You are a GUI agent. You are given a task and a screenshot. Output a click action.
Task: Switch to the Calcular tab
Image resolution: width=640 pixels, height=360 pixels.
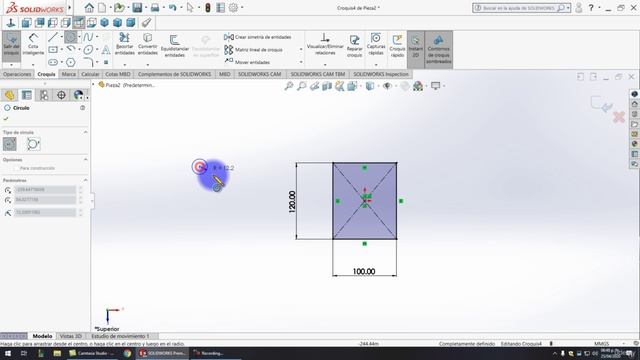[90, 74]
